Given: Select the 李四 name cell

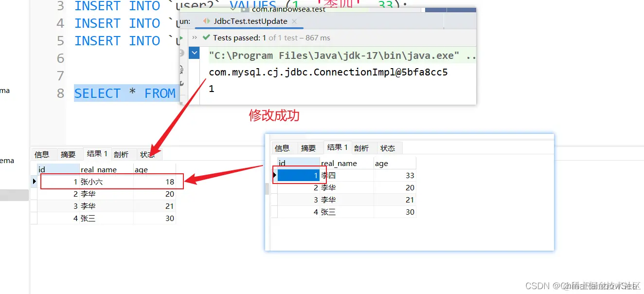Looking at the screenshot, I should pyautogui.click(x=347, y=175).
